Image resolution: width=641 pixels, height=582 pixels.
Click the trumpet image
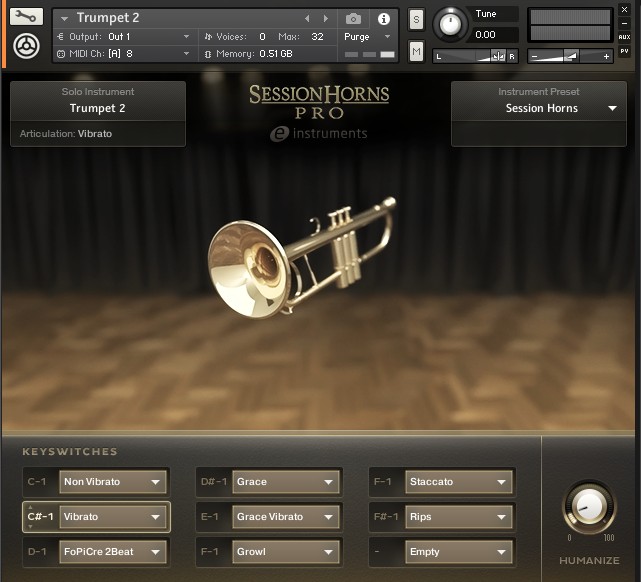302,258
